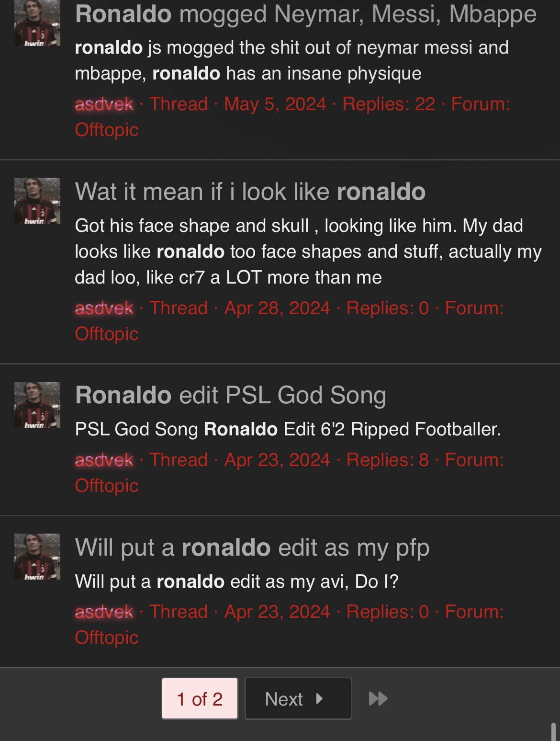Click asdvek username under pfp thread
This screenshot has width=560, height=741.
(x=104, y=612)
